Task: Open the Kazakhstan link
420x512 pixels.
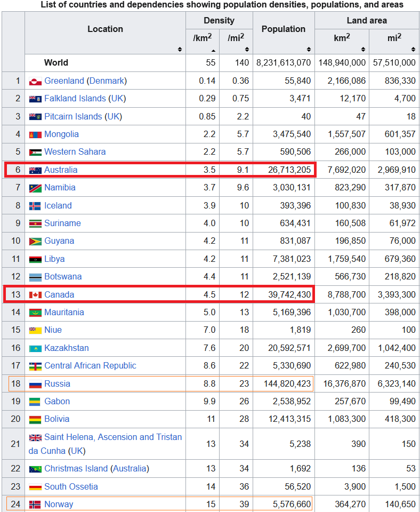Action: coord(67,348)
